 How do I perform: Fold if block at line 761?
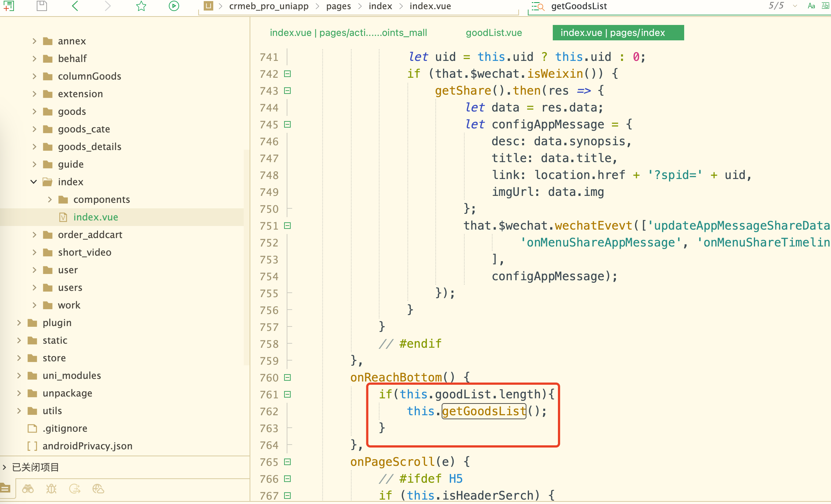[x=288, y=394]
